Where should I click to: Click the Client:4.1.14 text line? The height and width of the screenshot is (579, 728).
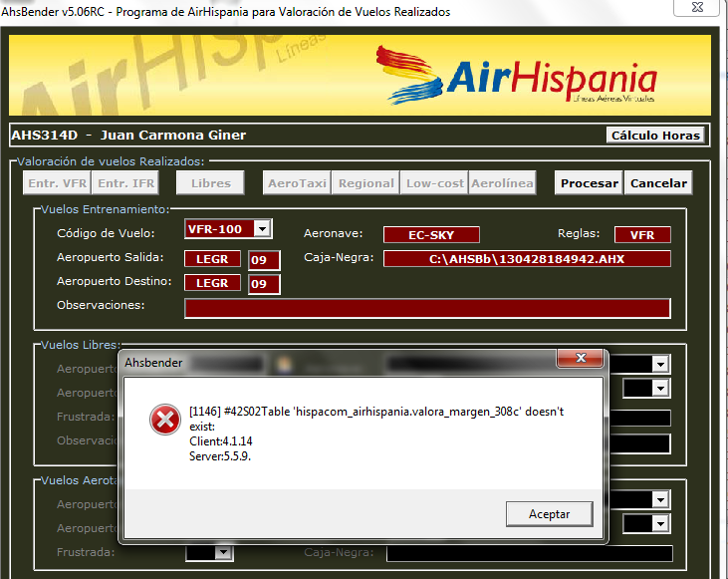coord(221,441)
